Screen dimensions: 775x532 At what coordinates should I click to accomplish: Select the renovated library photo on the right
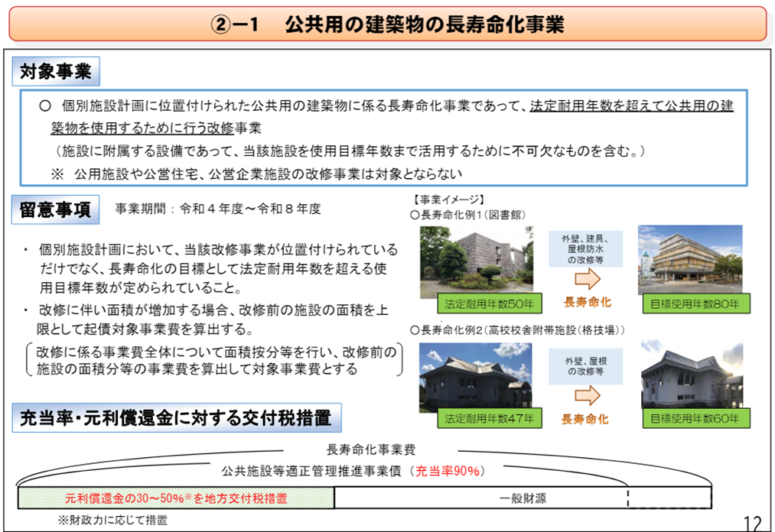(689, 260)
